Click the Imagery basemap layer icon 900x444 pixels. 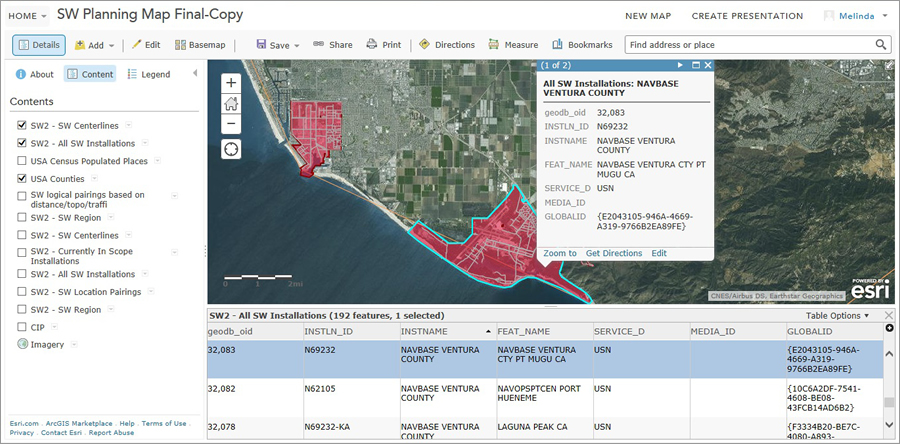(22, 344)
